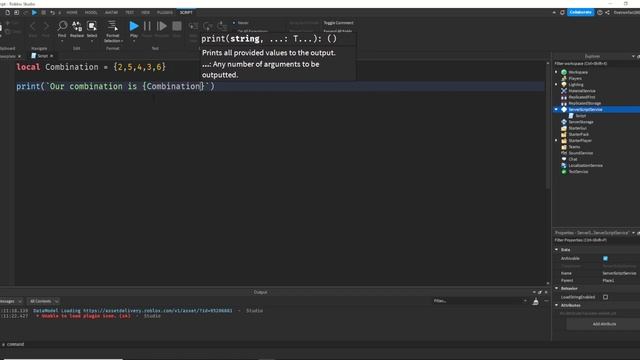Select the Script editor document tab

[x=42, y=56]
